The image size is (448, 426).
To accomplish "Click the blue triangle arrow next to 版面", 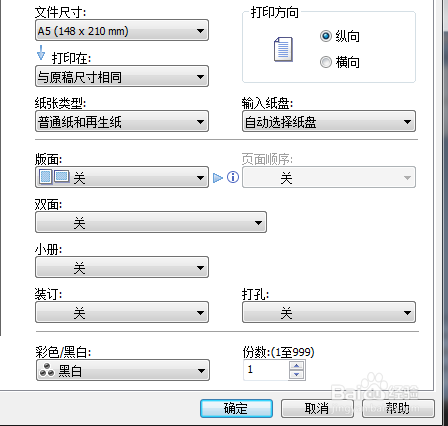I will click(218, 178).
